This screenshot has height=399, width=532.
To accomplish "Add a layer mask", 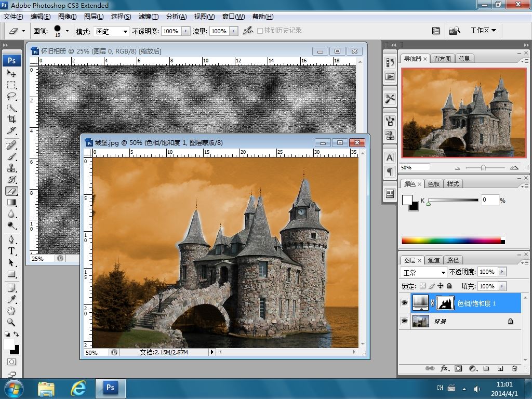I will coord(458,368).
